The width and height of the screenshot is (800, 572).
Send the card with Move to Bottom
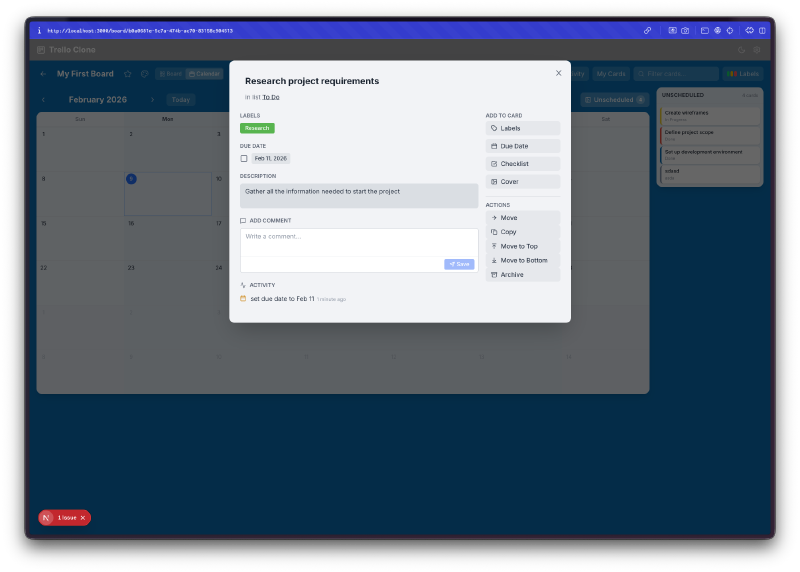[x=522, y=260]
